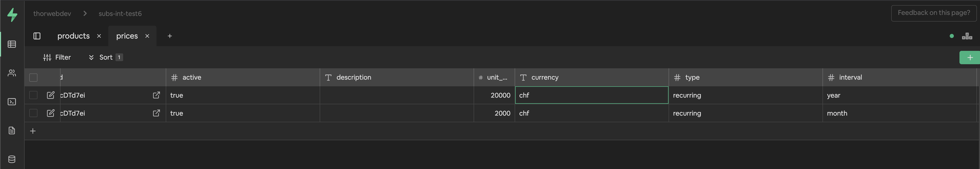
Task: Open the Filter menu
Action: (57, 57)
